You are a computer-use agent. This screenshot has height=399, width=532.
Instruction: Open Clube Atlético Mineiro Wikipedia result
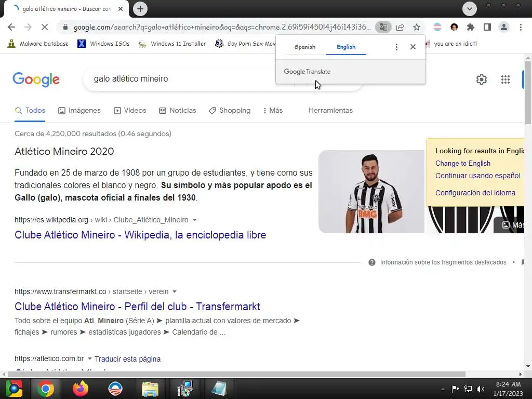pos(140,235)
